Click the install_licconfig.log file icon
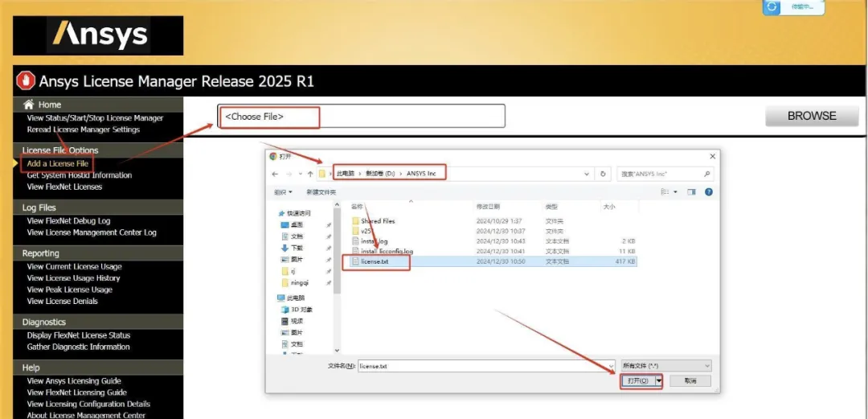Viewport: 868px width, 419px height. click(356, 251)
